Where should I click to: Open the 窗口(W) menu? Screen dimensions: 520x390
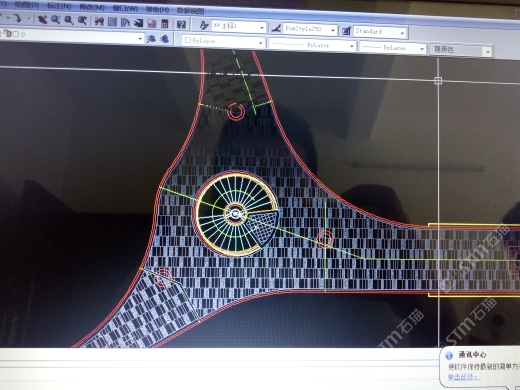[125, 8]
